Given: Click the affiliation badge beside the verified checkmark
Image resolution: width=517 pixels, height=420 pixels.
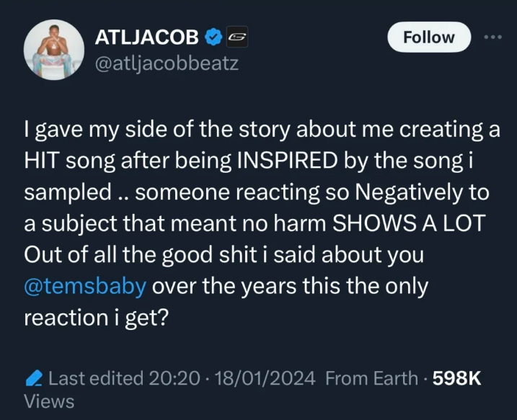Looking at the screenshot, I should click(x=237, y=37).
